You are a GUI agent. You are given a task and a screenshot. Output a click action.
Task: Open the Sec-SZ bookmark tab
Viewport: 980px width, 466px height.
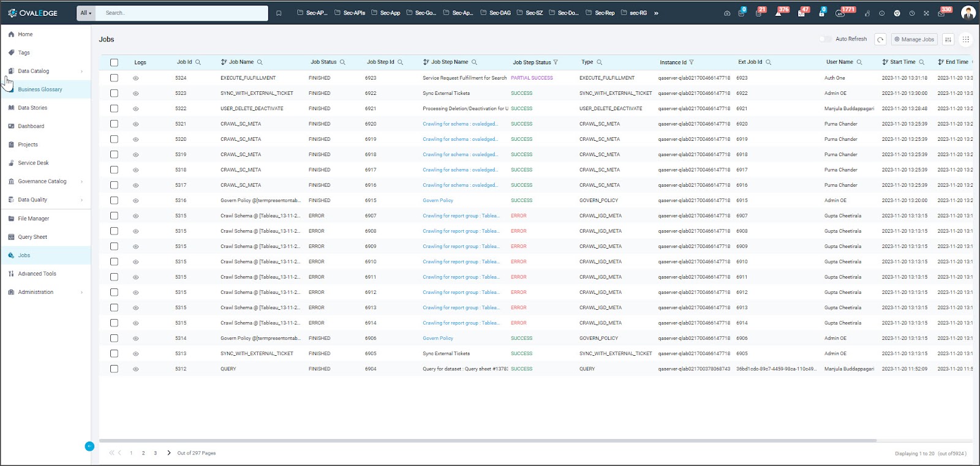(x=530, y=13)
